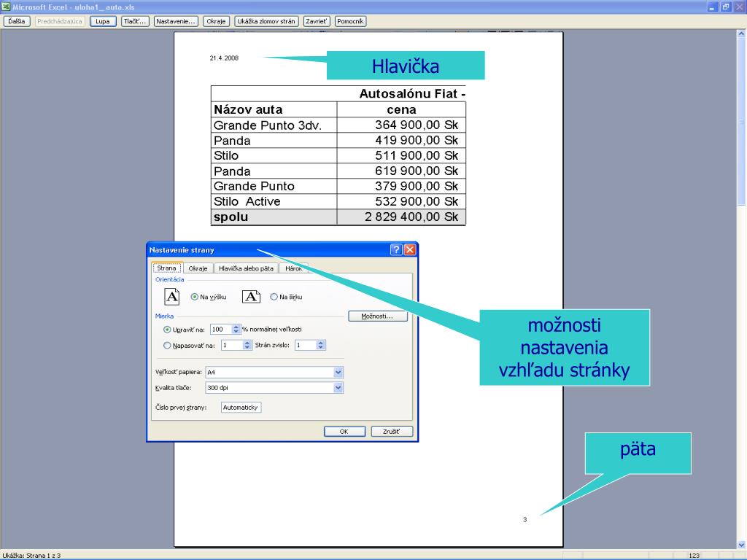This screenshot has height=560, width=747.
Task: Close preview with Zavrieť button
Action: [317, 21]
